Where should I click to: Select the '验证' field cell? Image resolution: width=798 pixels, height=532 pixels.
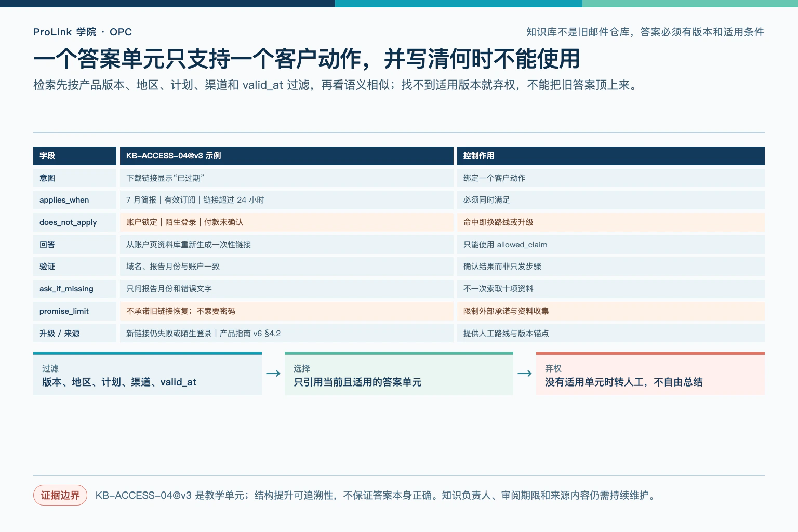tap(75, 267)
